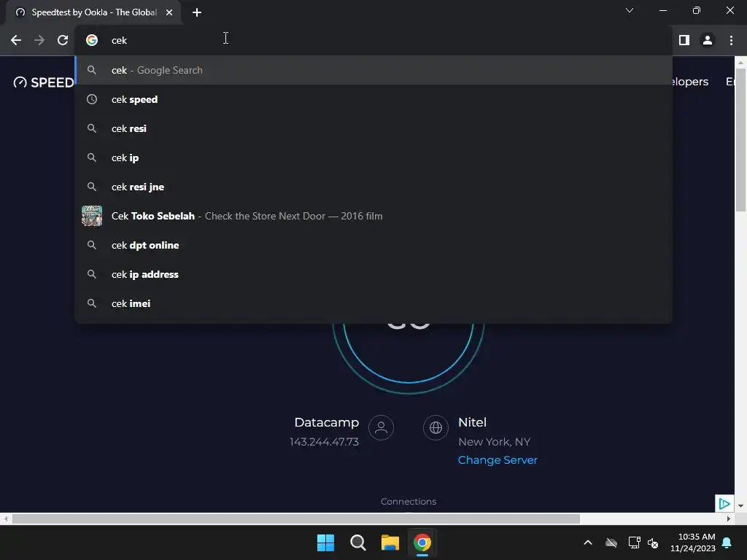Open the Windows Start menu

tap(326, 542)
